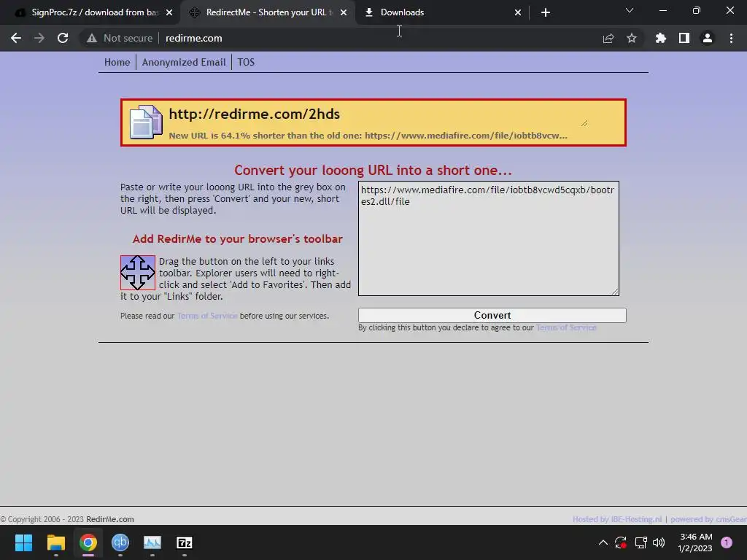Open the Home menu link
This screenshot has width=747, height=560.
pyautogui.click(x=117, y=63)
